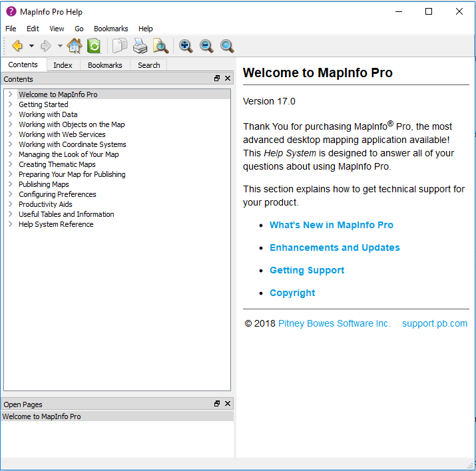Open the Help menu

tap(145, 29)
